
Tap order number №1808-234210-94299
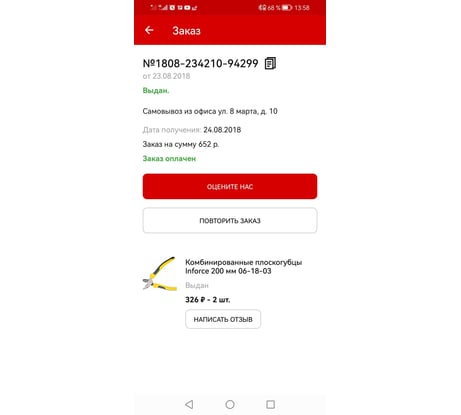tap(200, 63)
